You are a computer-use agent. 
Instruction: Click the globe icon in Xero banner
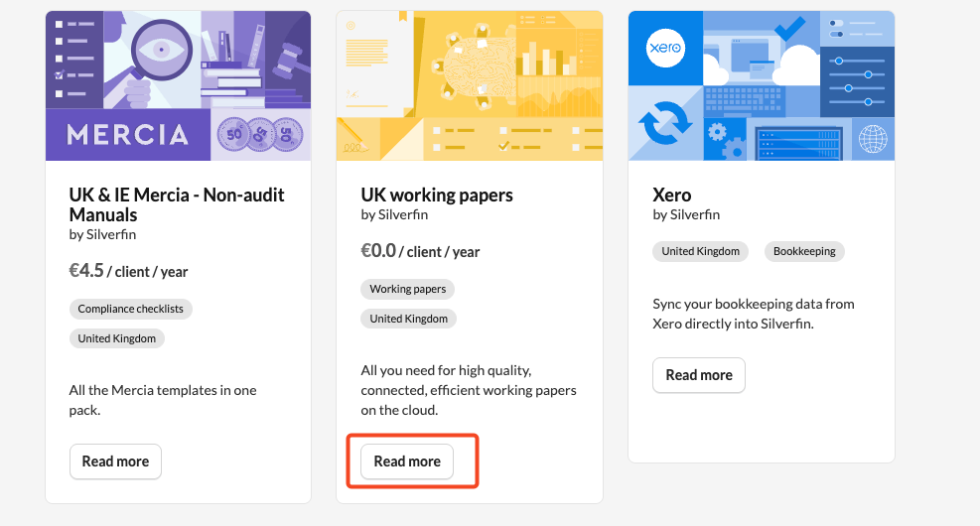872,139
